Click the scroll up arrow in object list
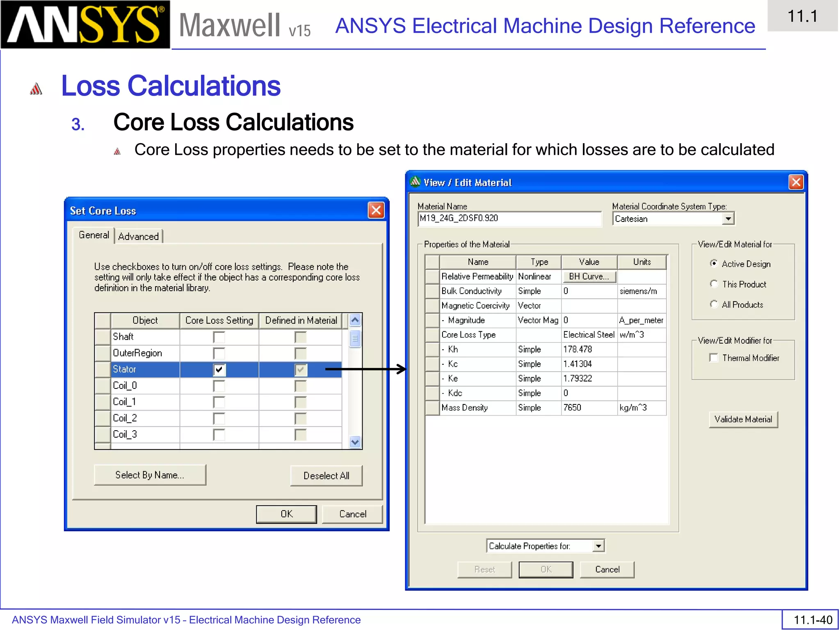 tap(355, 320)
